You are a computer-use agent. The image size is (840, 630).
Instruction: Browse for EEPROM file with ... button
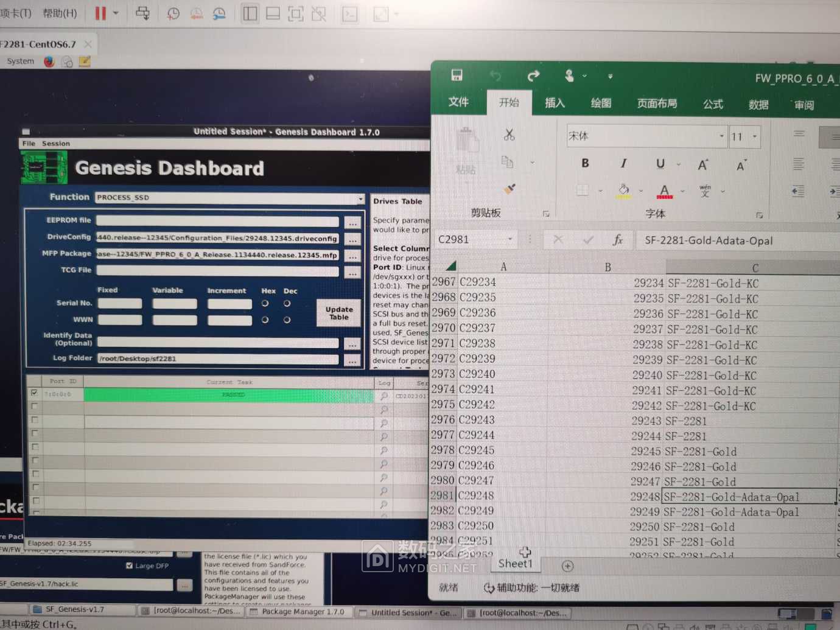[x=353, y=223]
